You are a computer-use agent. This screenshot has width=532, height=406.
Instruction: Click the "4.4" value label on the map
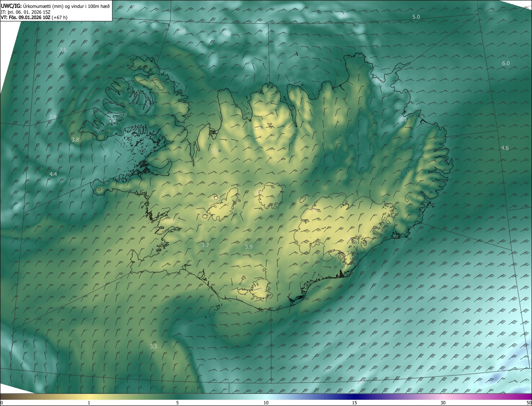point(53,174)
